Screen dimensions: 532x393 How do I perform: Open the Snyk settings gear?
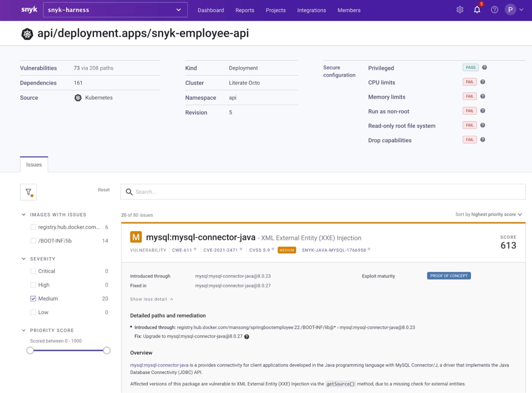click(x=460, y=10)
